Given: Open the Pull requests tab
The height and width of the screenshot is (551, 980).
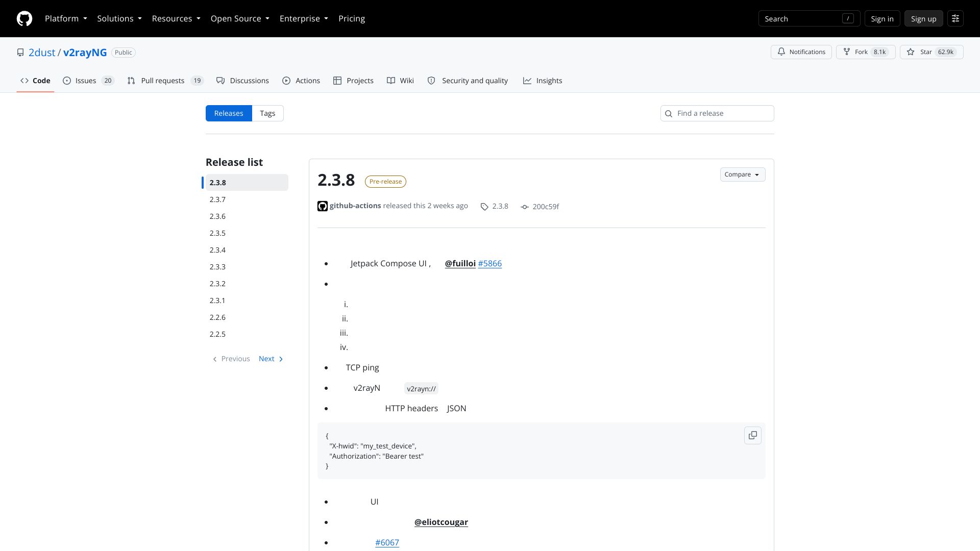Looking at the screenshot, I should [165, 81].
